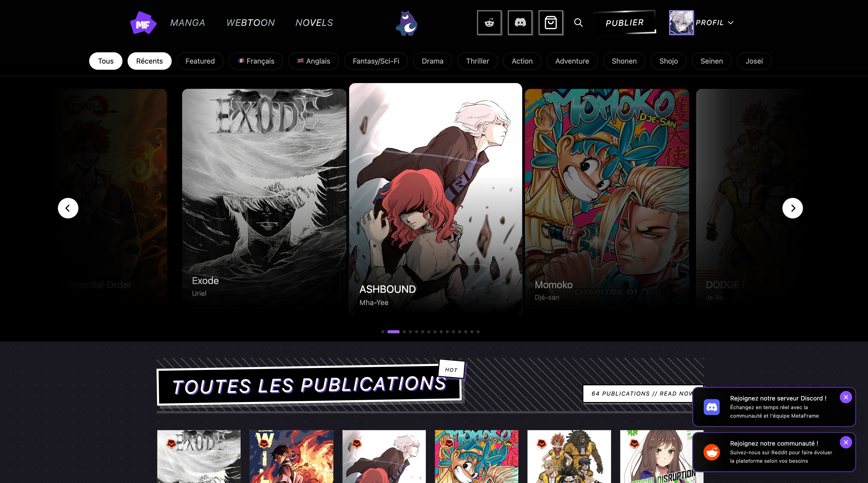This screenshot has height=483, width=868.
Task: Toggle the Drama genre filter
Action: (432, 61)
